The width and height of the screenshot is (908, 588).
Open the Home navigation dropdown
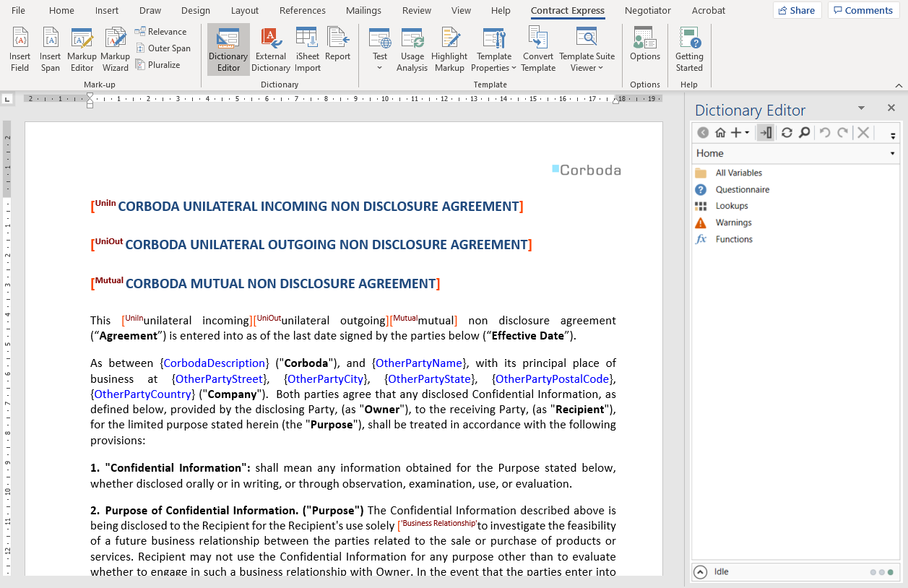click(x=892, y=153)
